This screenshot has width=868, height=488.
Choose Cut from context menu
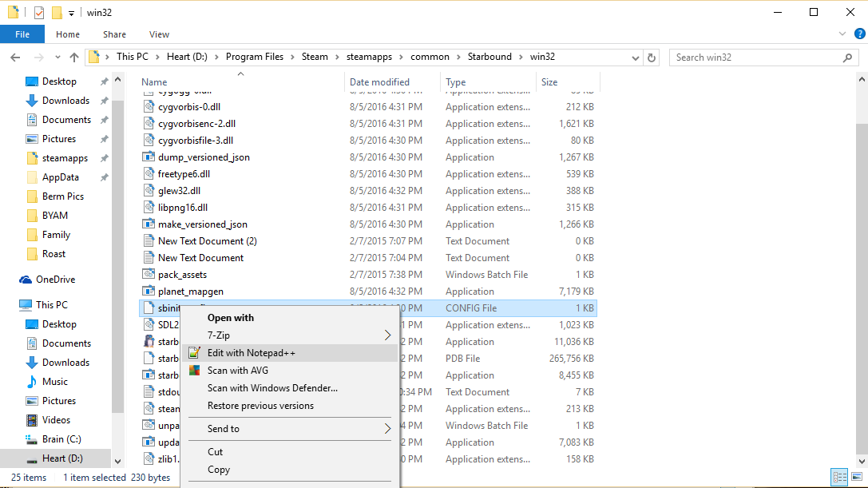[x=290, y=452]
